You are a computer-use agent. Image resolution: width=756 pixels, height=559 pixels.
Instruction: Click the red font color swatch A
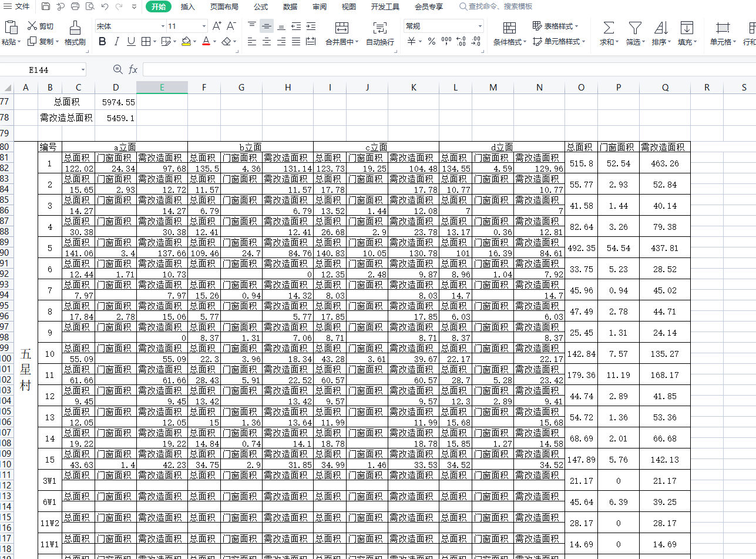[206, 41]
